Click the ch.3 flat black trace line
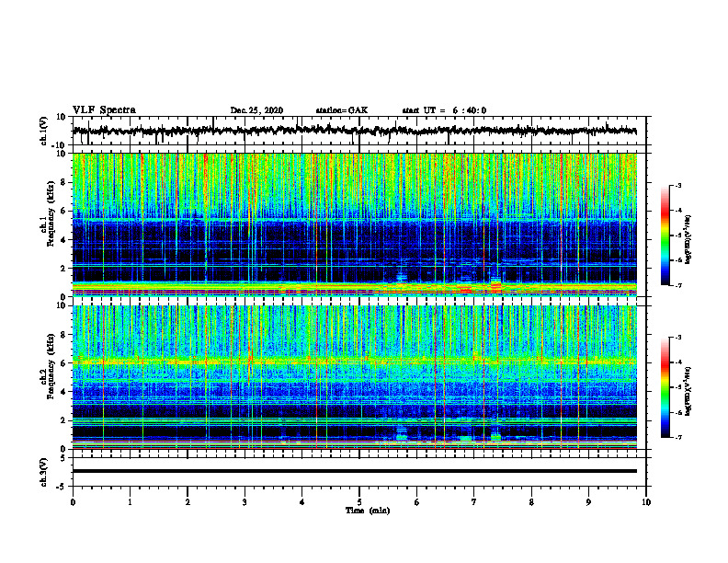The width and height of the screenshot is (728, 563). point(355,471)
